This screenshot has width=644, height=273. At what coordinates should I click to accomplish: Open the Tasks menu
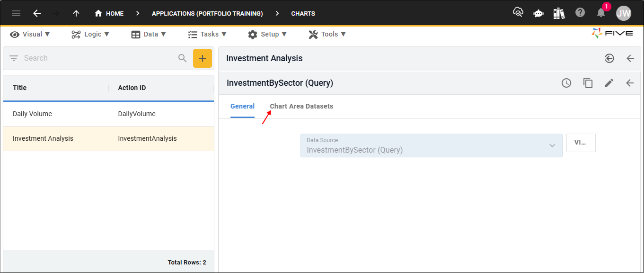[x=207, y=34]
